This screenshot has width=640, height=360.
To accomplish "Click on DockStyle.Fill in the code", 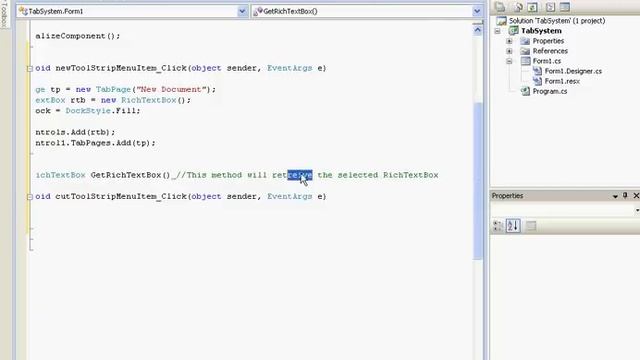I will coord(102,111).
